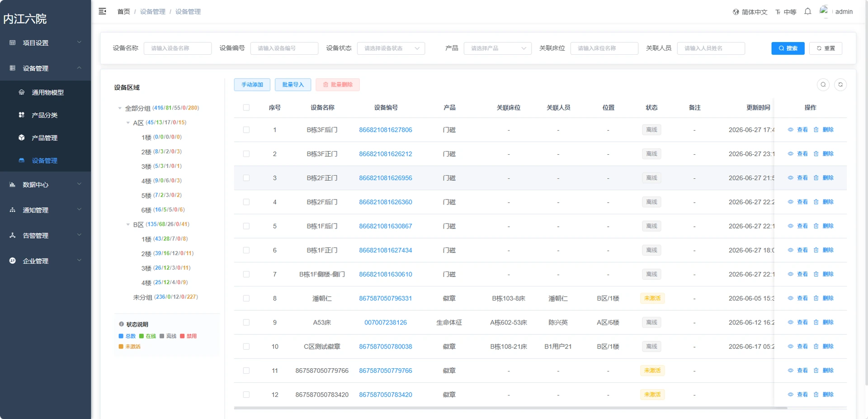Click the 关联人员 input field
This screenshot has width=868, height=419.
coord(711,48)
